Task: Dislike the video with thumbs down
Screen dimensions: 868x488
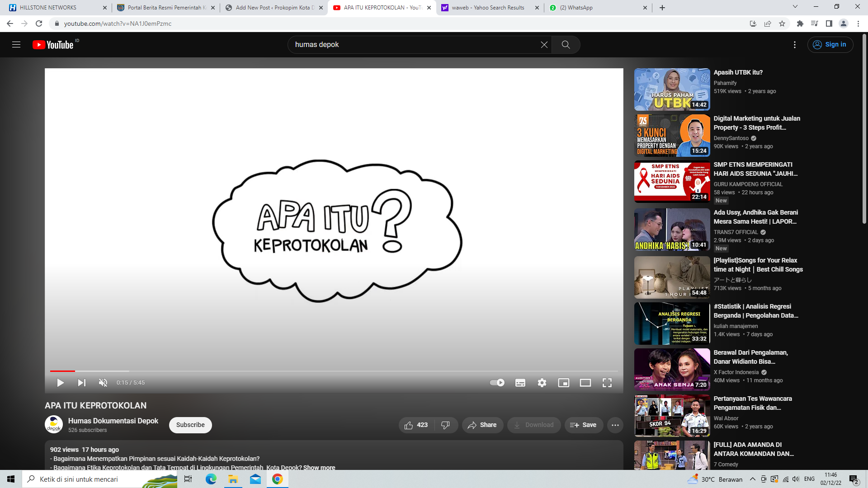Action: 446,425
